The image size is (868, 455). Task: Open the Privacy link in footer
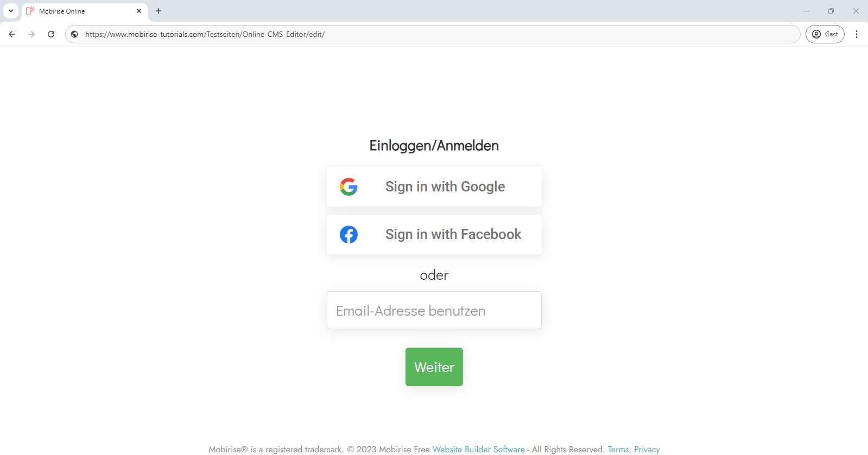point(647,449)
